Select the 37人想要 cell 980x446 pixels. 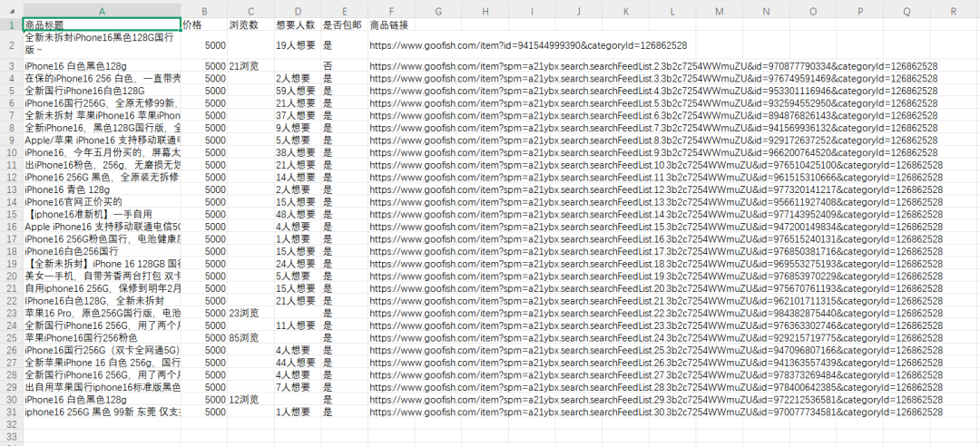click(298, 115)
